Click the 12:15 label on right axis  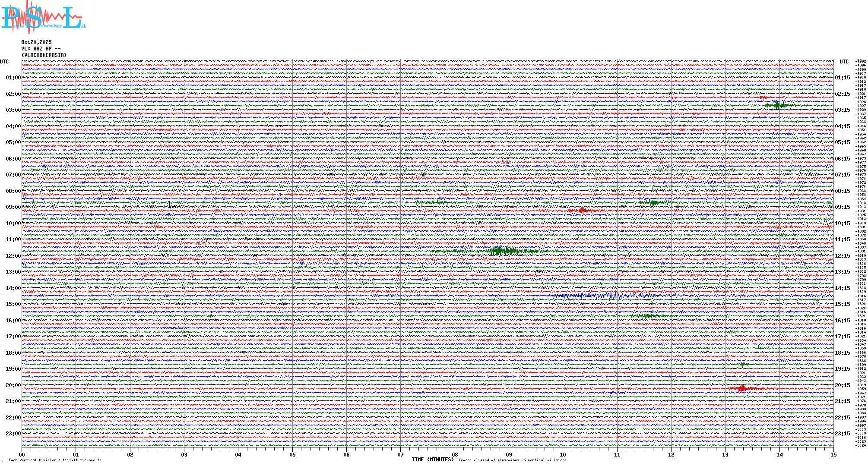(x=842, y=256)
